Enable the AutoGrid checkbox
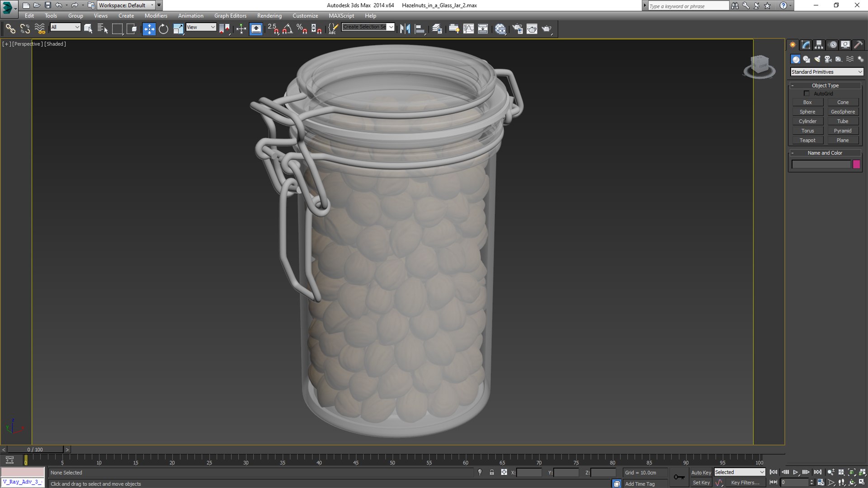This screenshot has height=488, width=868. tap(807, 94)
